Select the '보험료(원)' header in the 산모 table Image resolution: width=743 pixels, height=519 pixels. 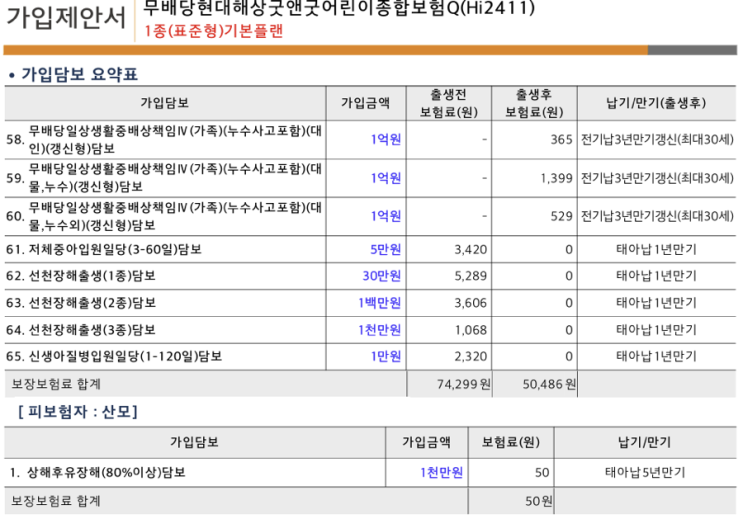[511, 442]
